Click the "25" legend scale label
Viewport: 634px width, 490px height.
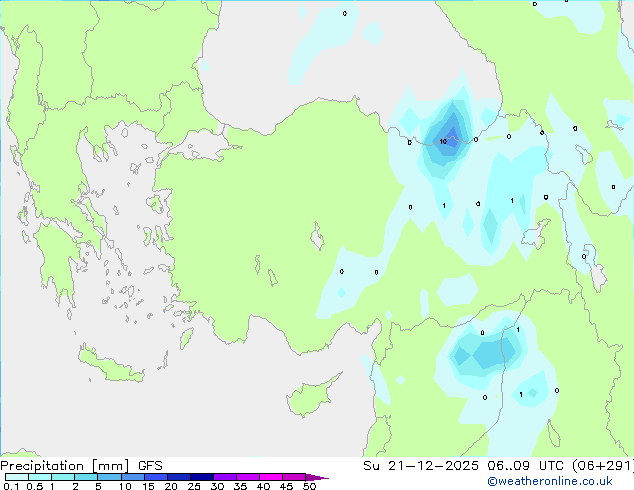coord(194,486)
